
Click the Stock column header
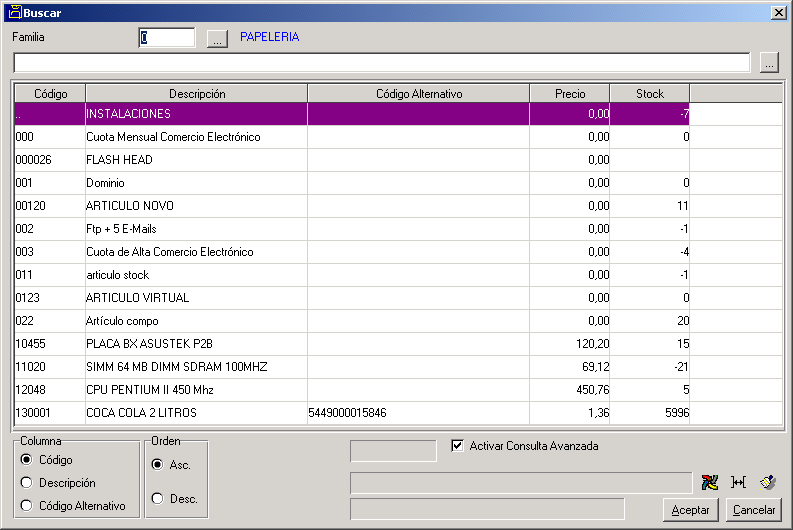650,94
